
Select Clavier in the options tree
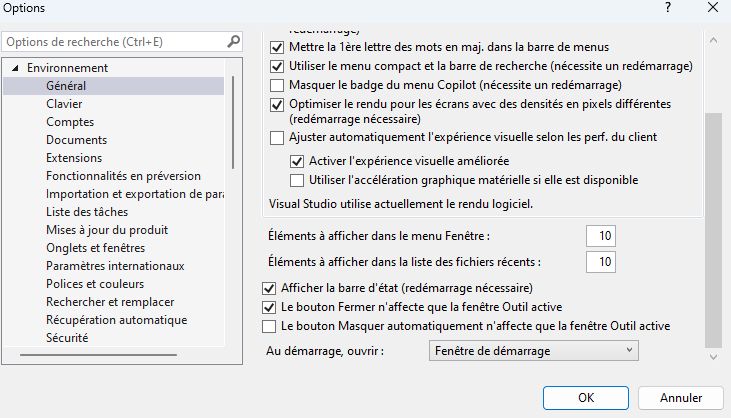click(64, 104)
